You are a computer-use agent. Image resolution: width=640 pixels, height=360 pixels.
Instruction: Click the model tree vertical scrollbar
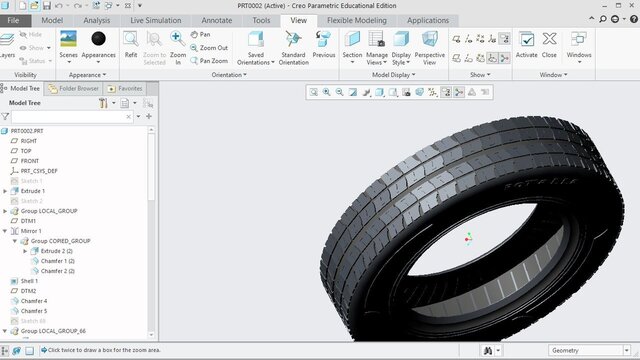pos(151,167)
